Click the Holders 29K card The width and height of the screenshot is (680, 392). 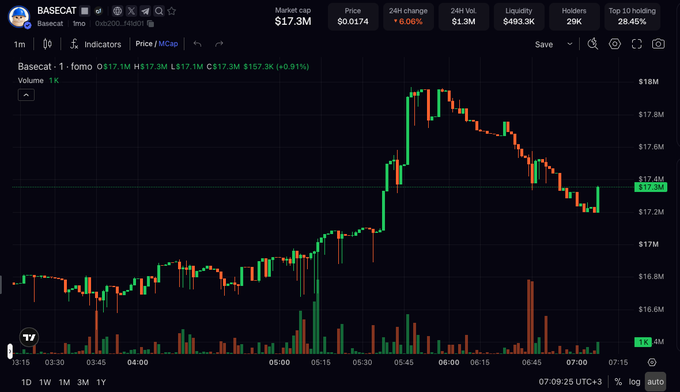[574, 16]
